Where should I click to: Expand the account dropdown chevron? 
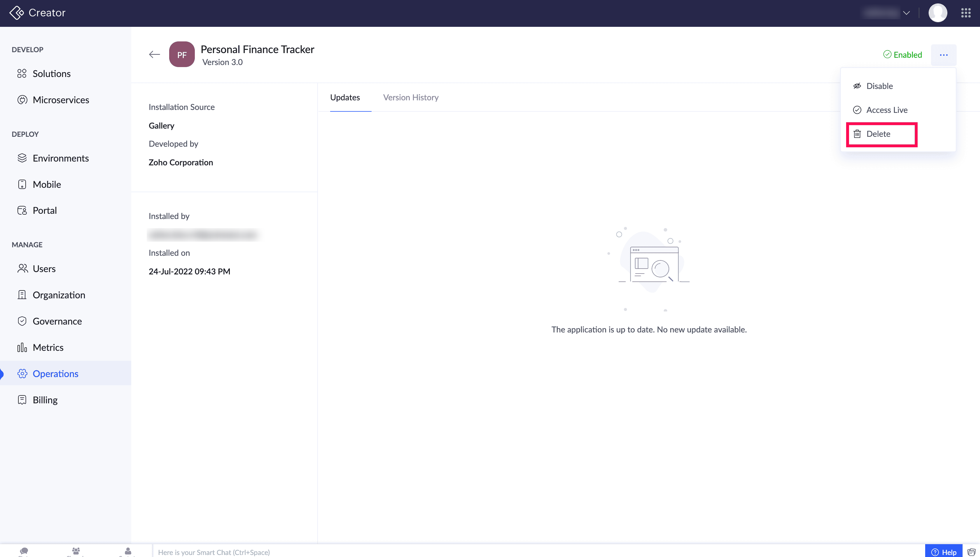coord(906,13)
